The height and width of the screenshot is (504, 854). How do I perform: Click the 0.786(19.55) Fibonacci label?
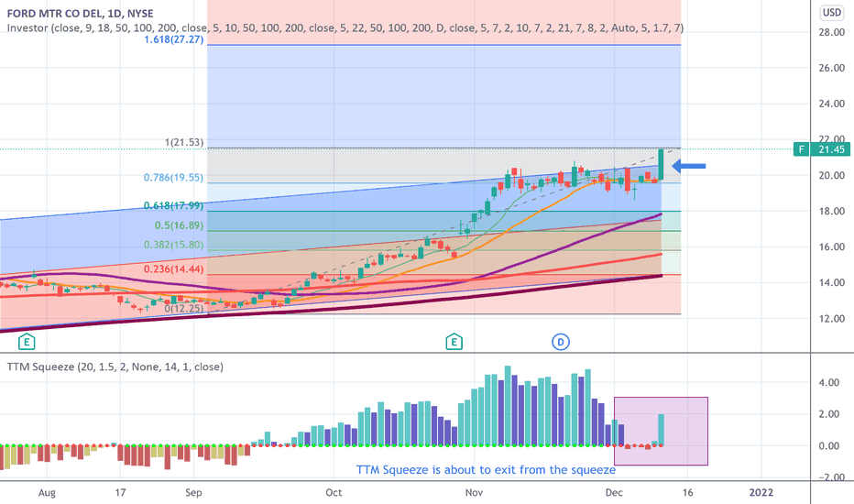coord(173,178)
